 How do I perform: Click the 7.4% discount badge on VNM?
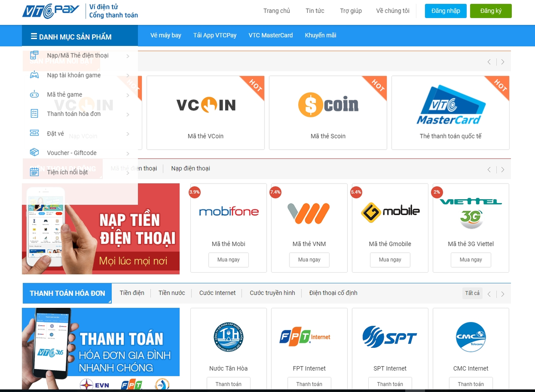point(275,192)
